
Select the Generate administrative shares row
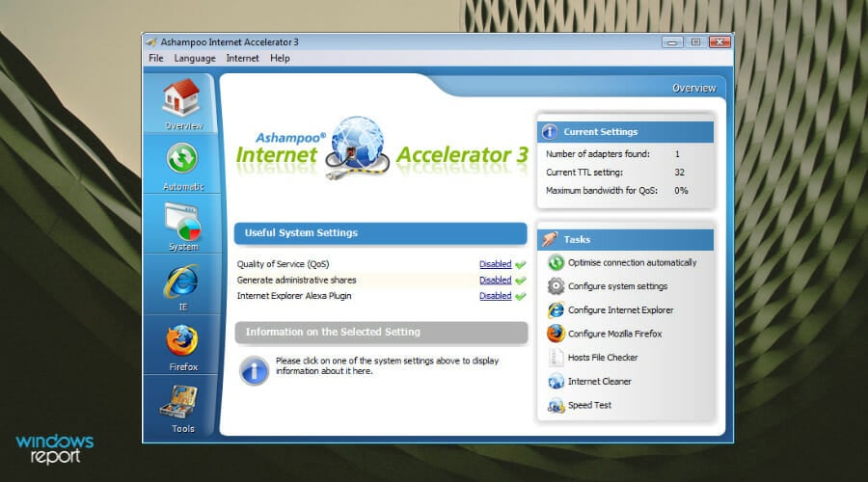[381, 280]
